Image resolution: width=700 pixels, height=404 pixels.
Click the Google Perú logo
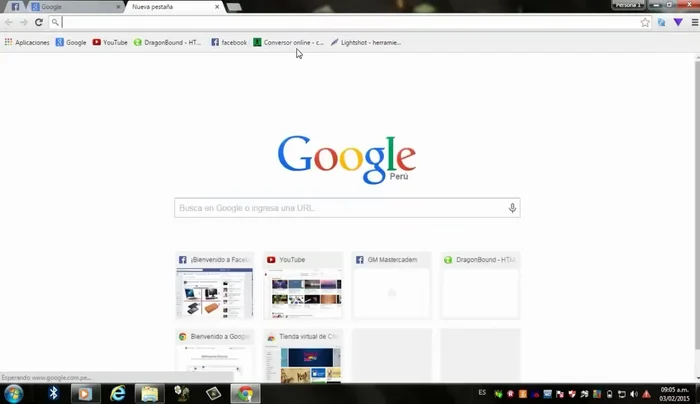click(x=347, y=159)
